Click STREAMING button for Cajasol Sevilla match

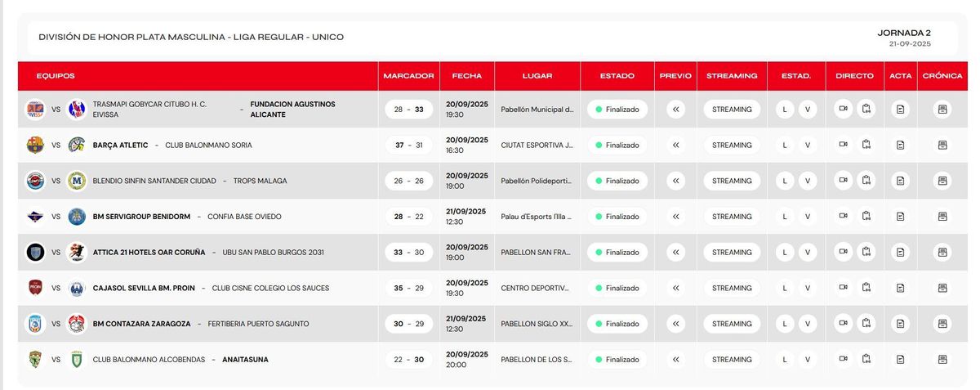(732, 289)
